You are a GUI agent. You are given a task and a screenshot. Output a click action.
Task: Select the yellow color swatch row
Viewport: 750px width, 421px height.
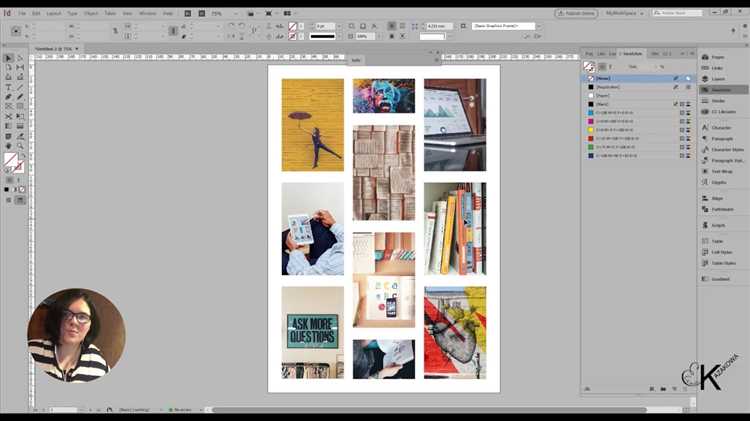pyautogui.click(x=638, y=130)
